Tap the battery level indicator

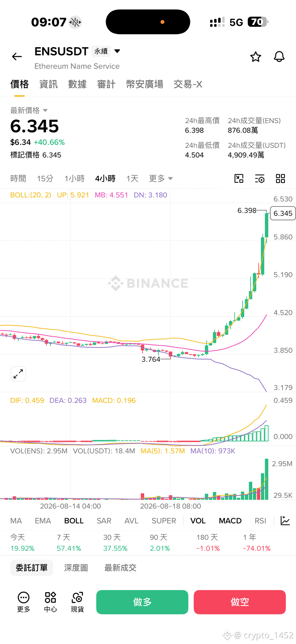tap(258, 22)
